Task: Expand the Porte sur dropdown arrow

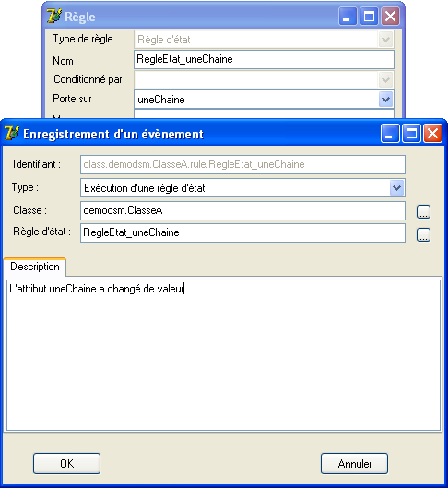Action: pos(385,100)
